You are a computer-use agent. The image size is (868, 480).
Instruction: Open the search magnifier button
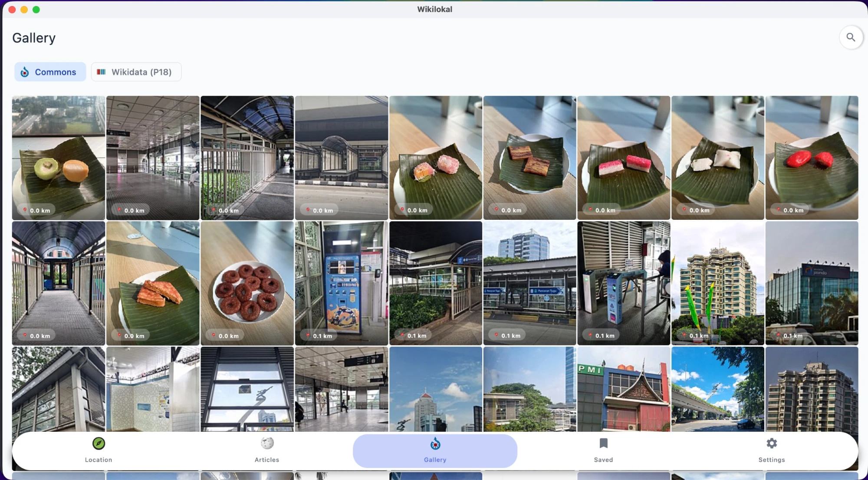pyautogui.click(x=851, y=38)
